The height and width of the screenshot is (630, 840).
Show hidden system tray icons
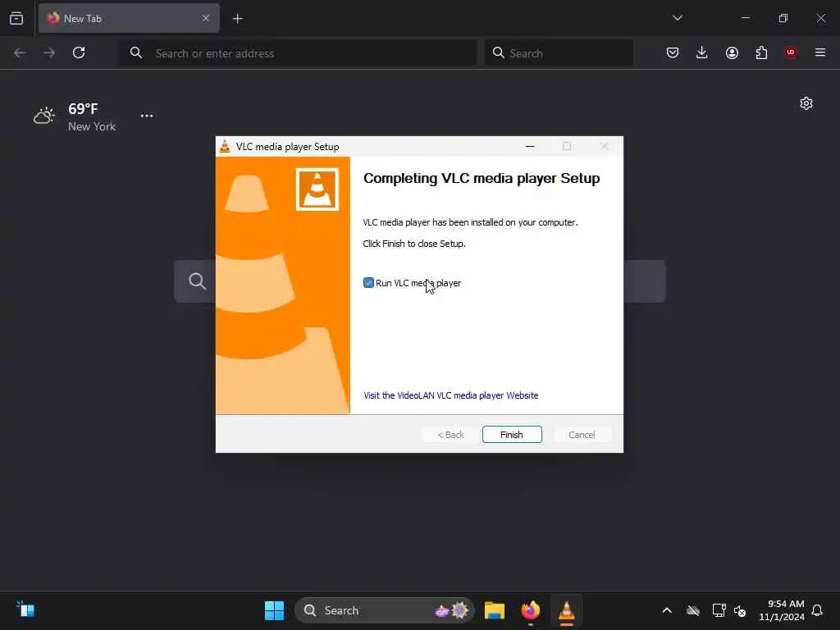click(667, 610)
